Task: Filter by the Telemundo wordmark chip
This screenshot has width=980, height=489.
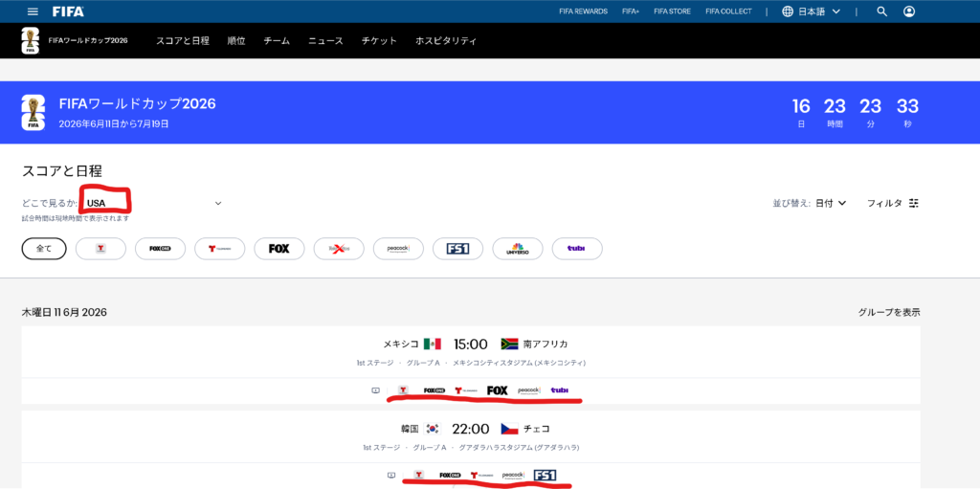Action: (x=220, y=248)
